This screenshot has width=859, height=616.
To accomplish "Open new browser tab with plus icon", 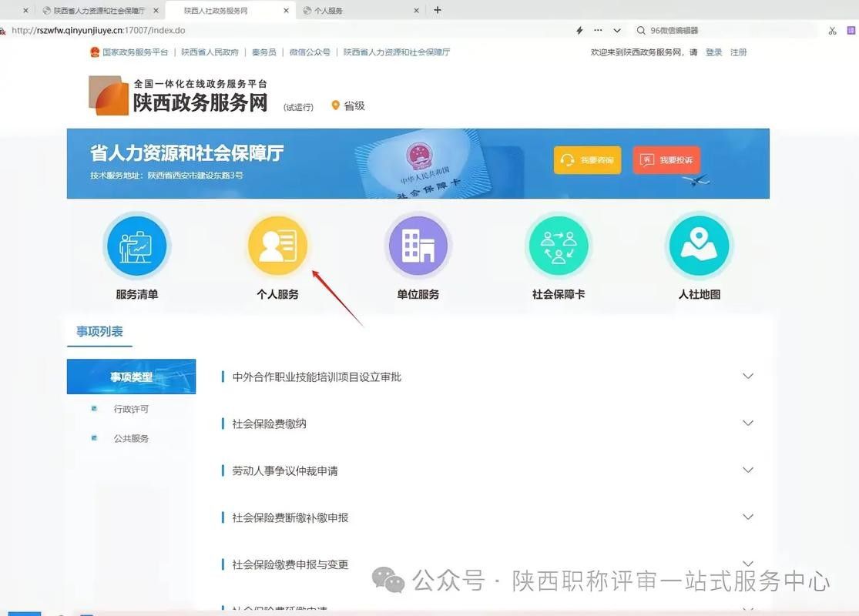I will pyautogui.click(x=437, y=10).
